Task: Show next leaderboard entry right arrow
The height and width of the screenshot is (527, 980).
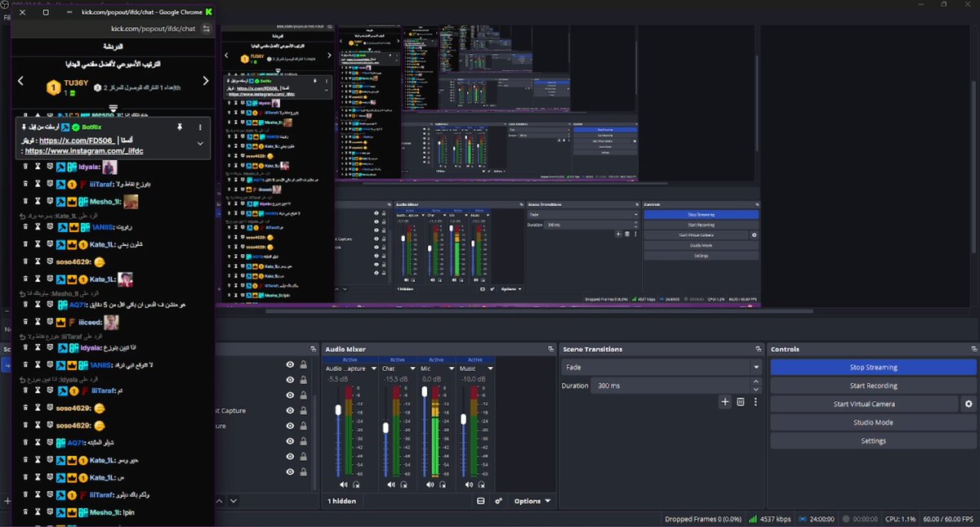Action: click(x=205, y=81)
